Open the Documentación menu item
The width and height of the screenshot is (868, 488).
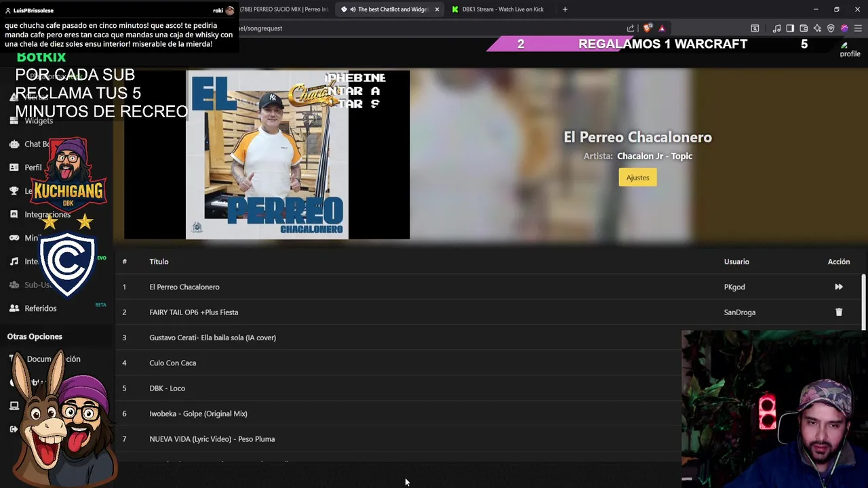point(53,359)
